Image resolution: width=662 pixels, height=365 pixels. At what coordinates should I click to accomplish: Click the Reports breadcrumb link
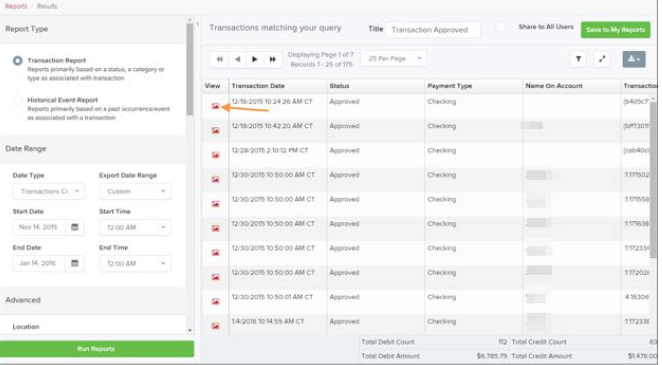click(16, 6)
